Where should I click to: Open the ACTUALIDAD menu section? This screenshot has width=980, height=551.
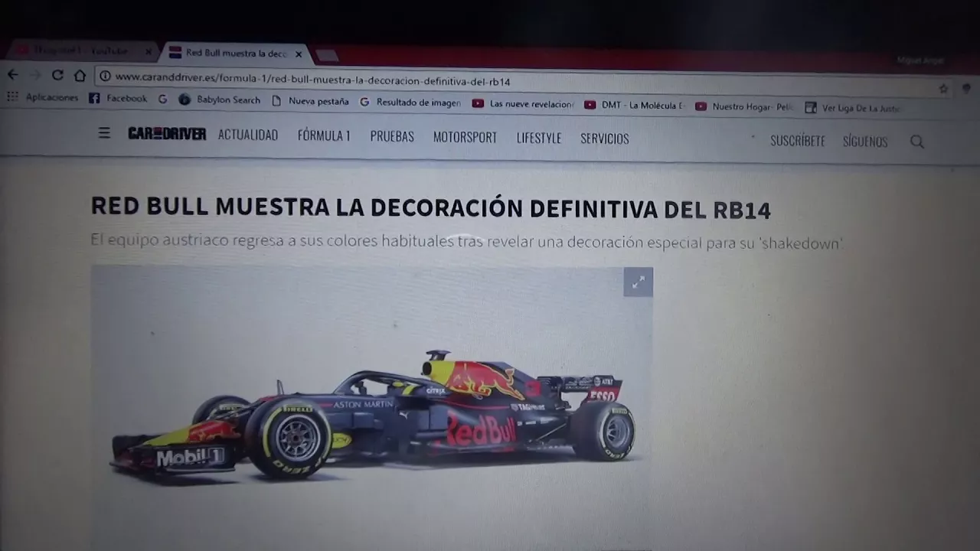pyautogui.click(x=248, y=135)
